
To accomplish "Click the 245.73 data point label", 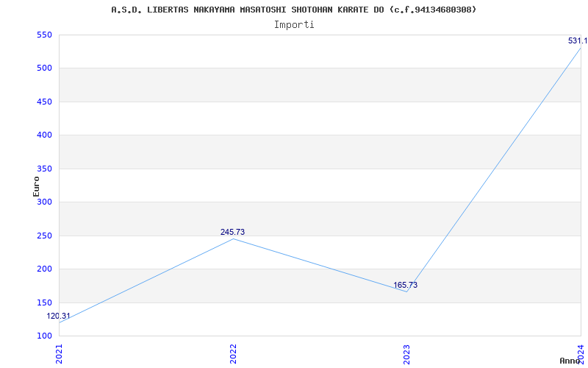I will tap(232, 232).
